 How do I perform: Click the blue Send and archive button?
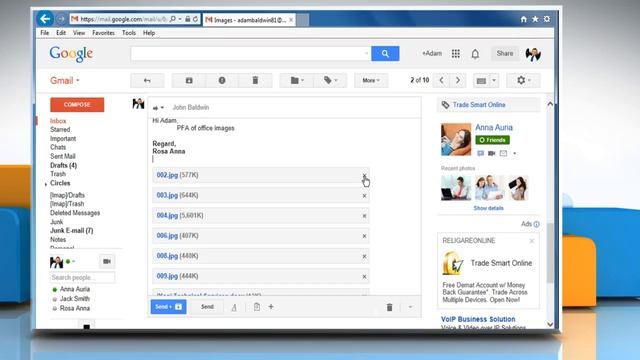[168, 307]
